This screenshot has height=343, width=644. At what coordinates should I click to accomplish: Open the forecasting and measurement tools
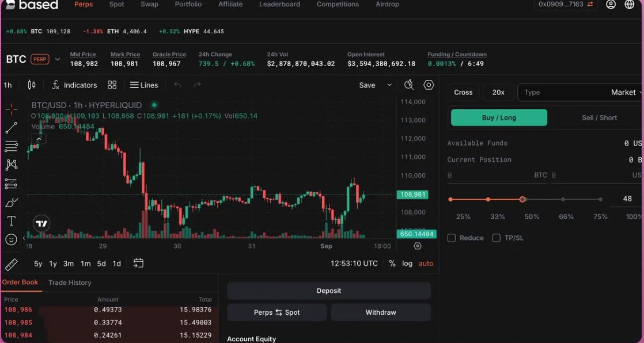point(12,184)
